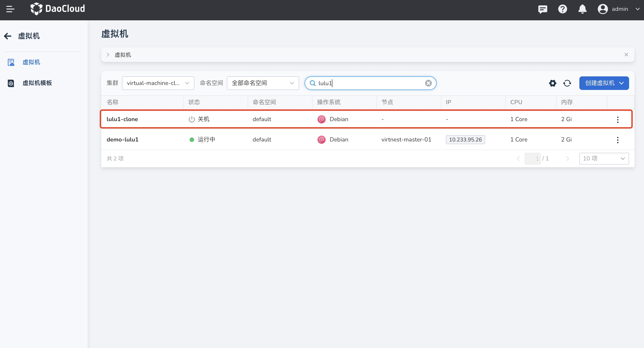Click the back arrow beside 虚拟机
Image resolution: width=644 pixels, height=348 pixels.
[x=8, y=36]
